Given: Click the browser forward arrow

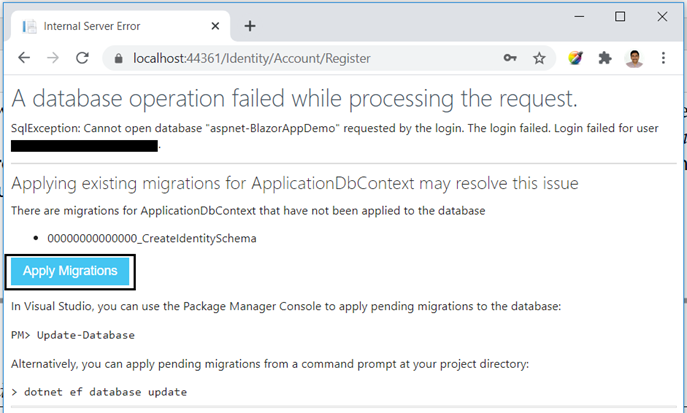Looking at the screenshot, I should (53, 58).
